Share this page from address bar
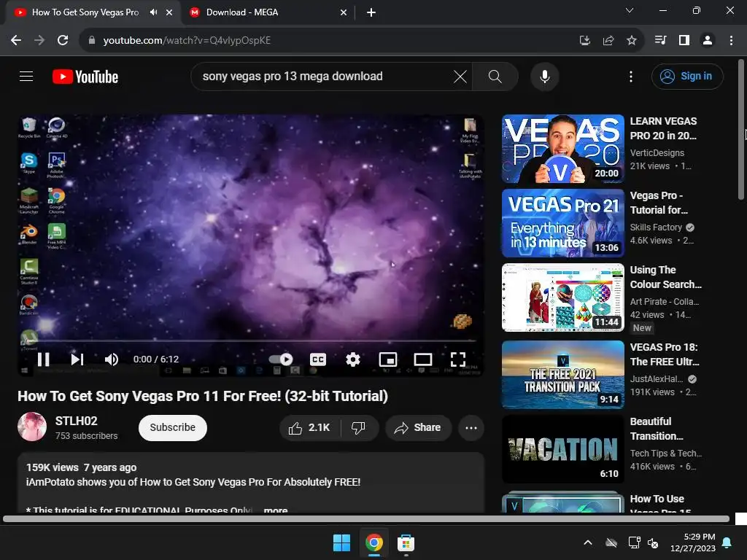 click(x=608, y=41)
